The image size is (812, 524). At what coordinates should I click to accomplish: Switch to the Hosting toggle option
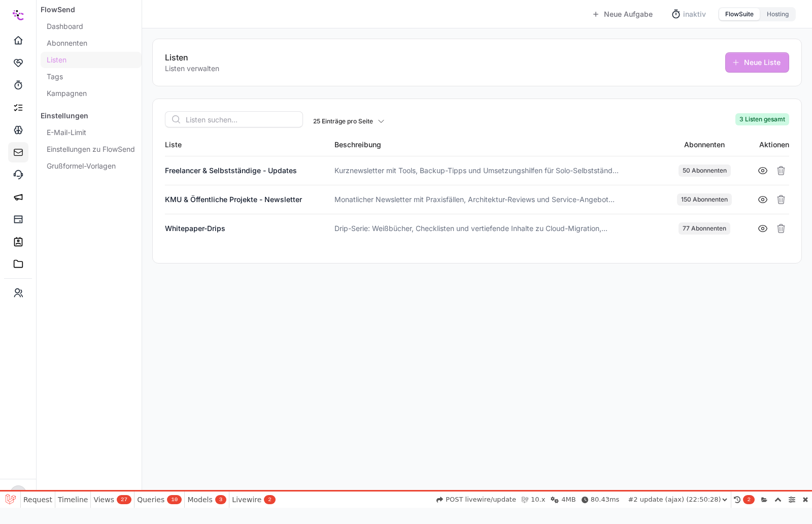pos(777,14)
